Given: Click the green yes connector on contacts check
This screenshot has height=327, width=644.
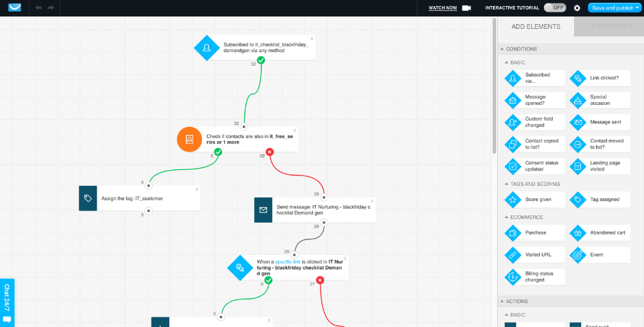Looking at the screenshot, I should [218, 152].
